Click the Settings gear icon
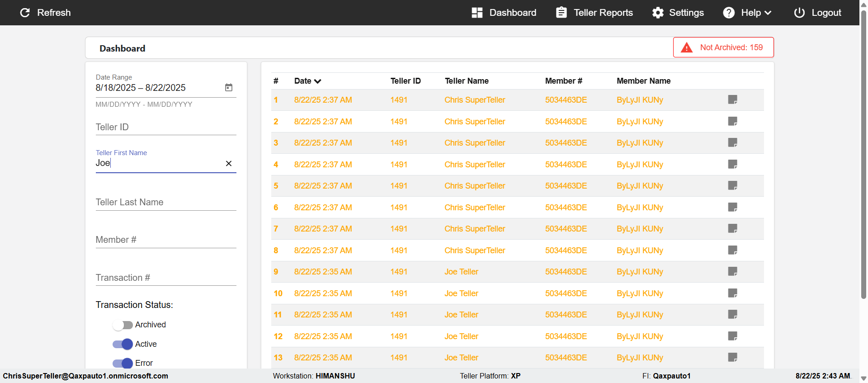 click(x=658, y=13)
